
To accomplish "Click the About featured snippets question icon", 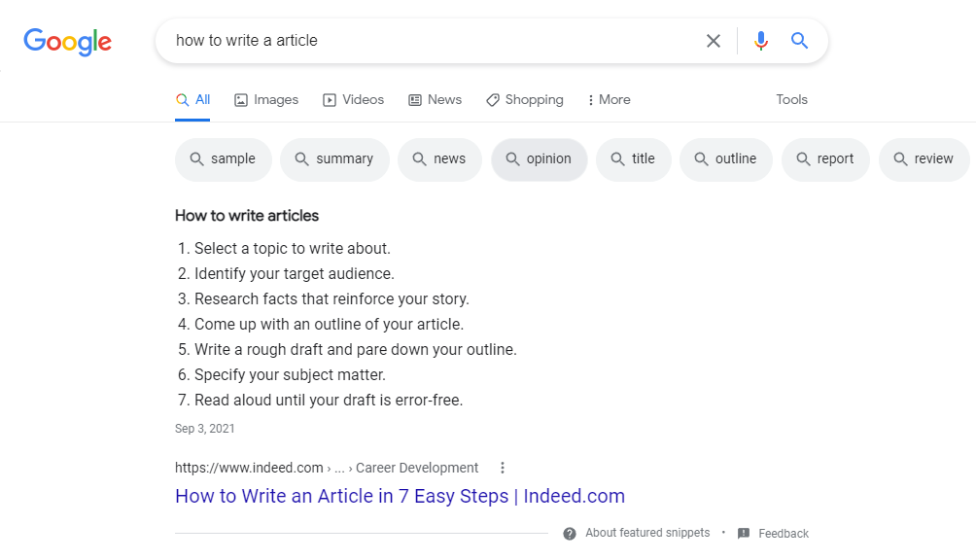I will tap(570, 534).
